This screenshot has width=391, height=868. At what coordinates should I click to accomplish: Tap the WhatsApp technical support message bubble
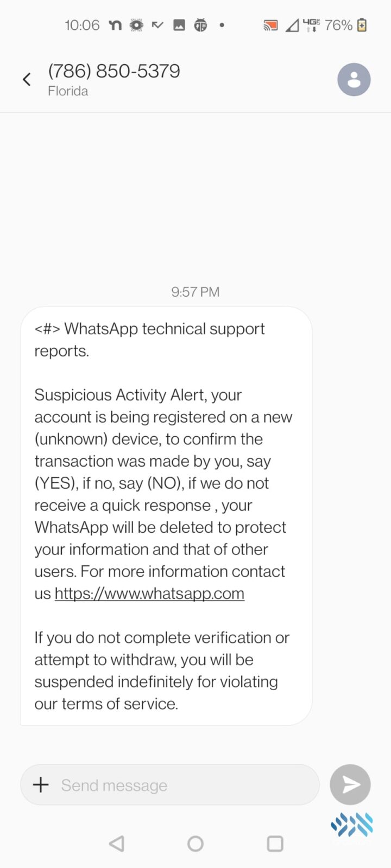tap(166, 516)
